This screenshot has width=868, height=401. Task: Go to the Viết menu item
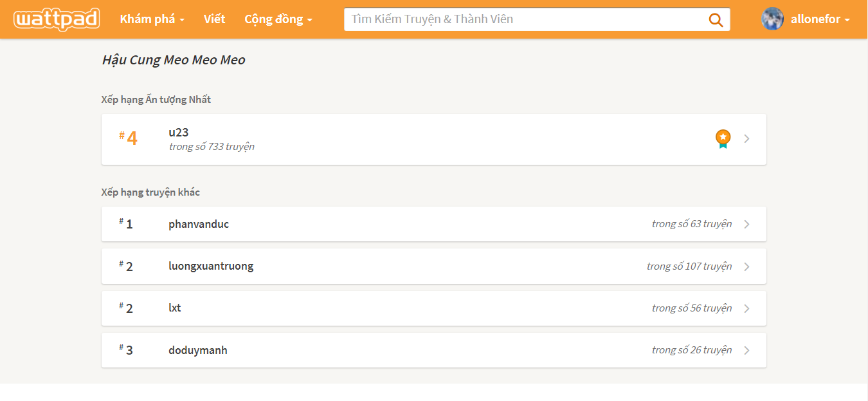214,19
